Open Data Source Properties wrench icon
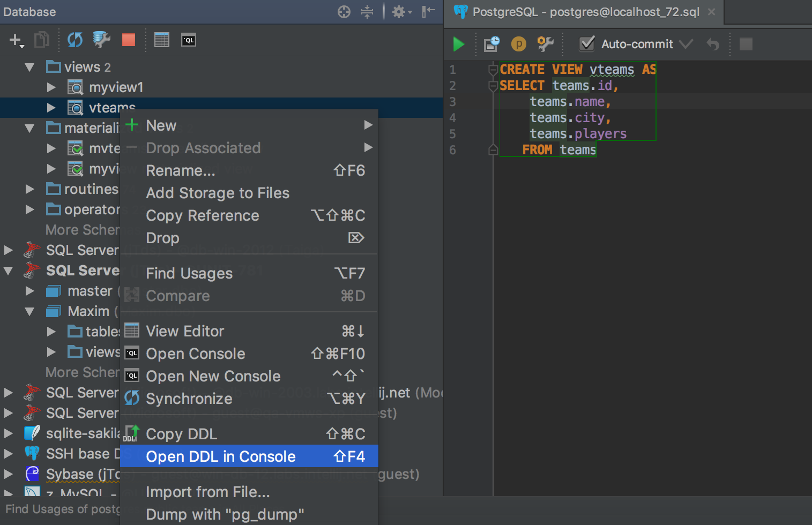The height and width of the screenshot is (525, 812). (x=101, y=40)
